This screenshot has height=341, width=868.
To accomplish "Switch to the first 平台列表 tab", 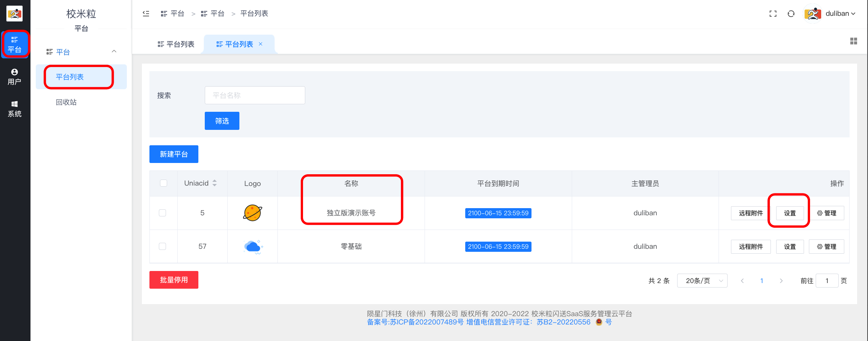I will click(x=176, y=44).
